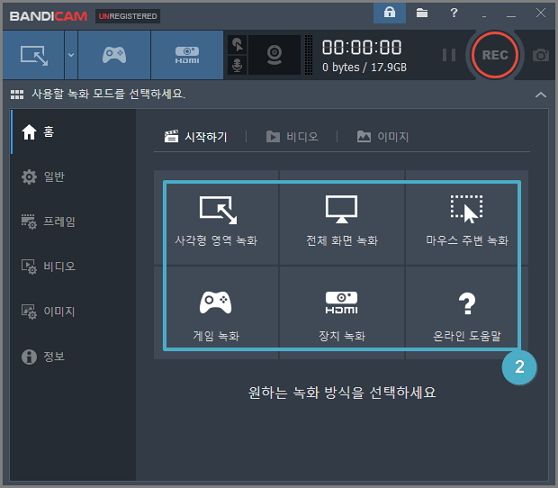Screen dimensions: 558x488
Task: Switch to the 시작하기 tab
Action: click(196, 137)
